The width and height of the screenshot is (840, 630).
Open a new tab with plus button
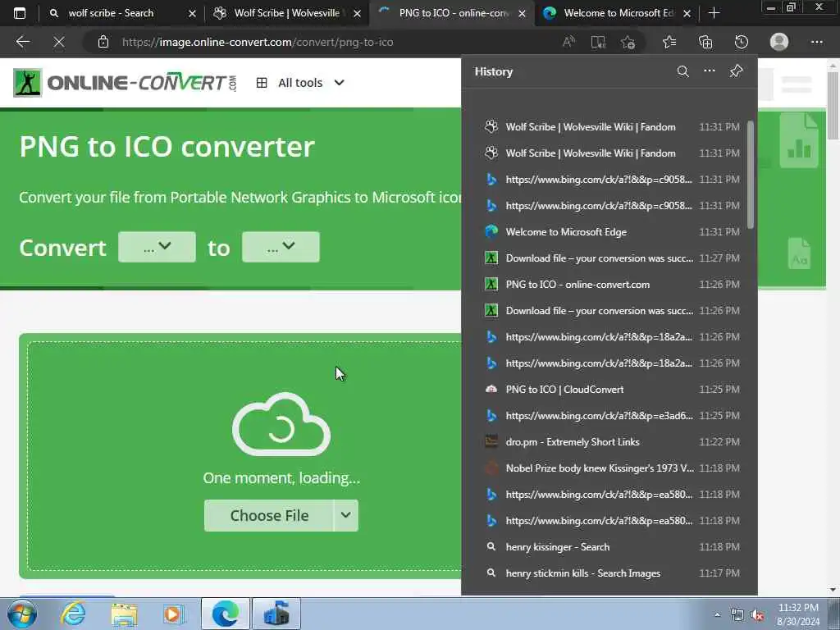point(714,13)
